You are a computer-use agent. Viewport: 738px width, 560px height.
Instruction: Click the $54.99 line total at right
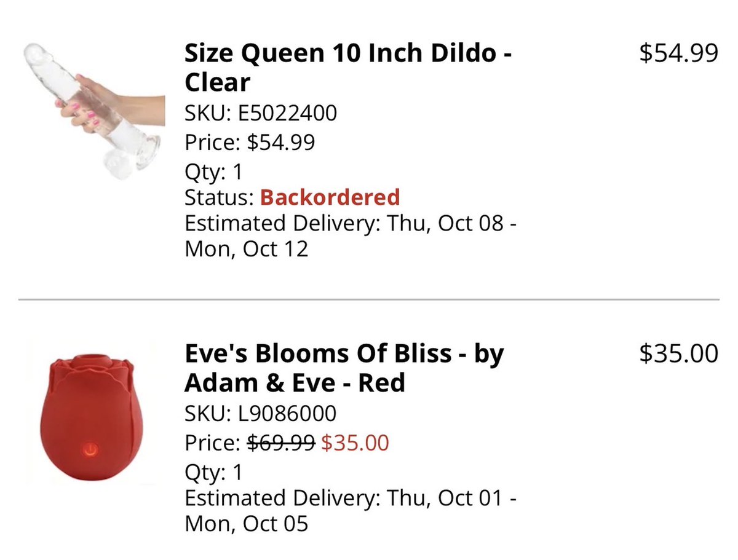tap(678, 54)
